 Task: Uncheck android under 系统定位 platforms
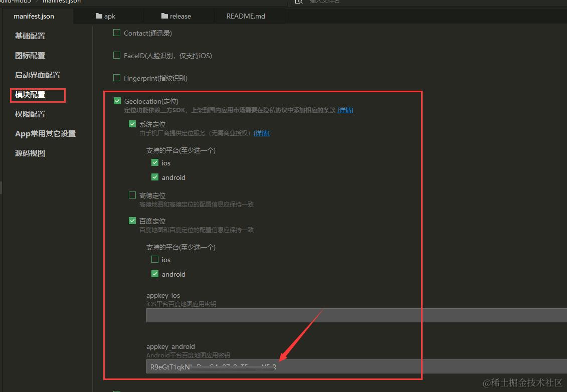(155, 177)
